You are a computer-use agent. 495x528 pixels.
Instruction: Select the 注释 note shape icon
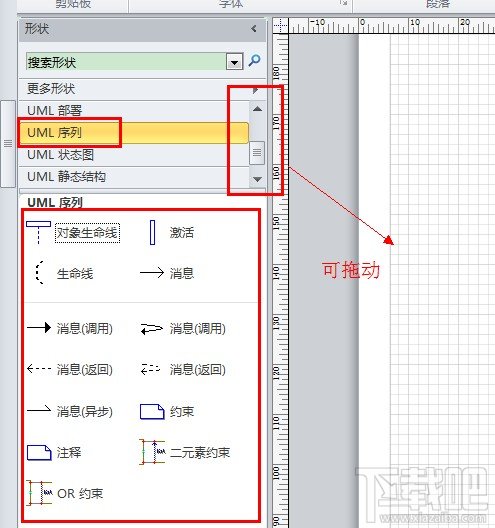click(39, 453)
